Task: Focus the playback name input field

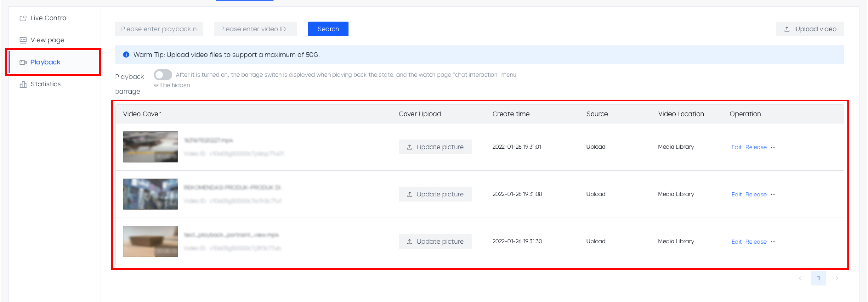Action: 159,29
